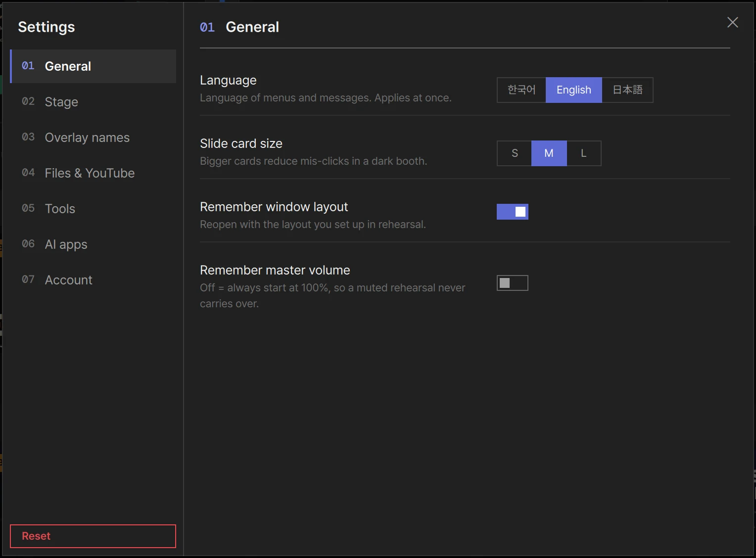Open the AI apps section
The image size is (756, 558).
(93, 244)
